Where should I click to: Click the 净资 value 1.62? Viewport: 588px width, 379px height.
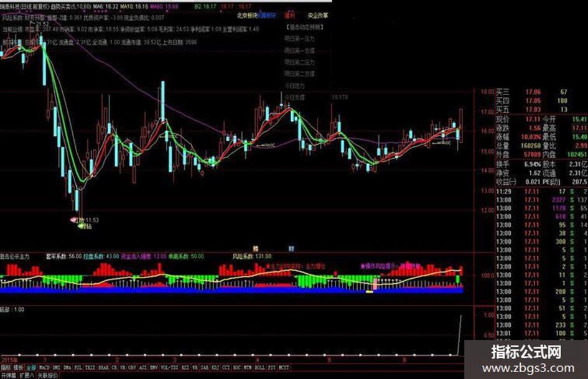[x=534, y=173]
